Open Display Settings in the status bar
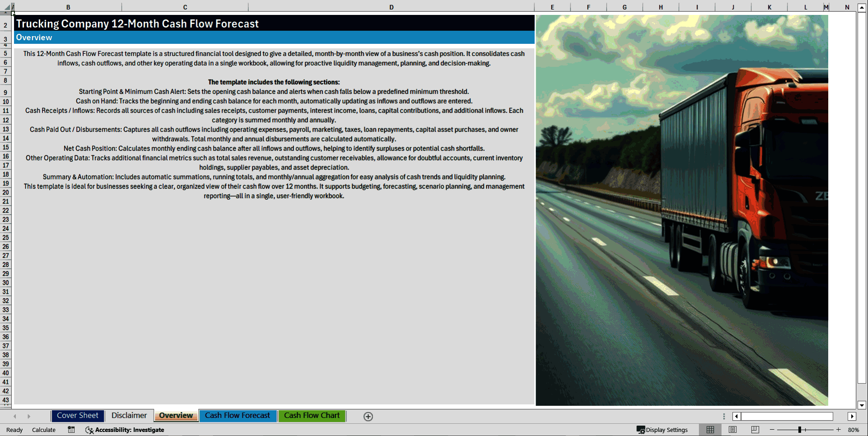868x436 pixels. (663, 430)
